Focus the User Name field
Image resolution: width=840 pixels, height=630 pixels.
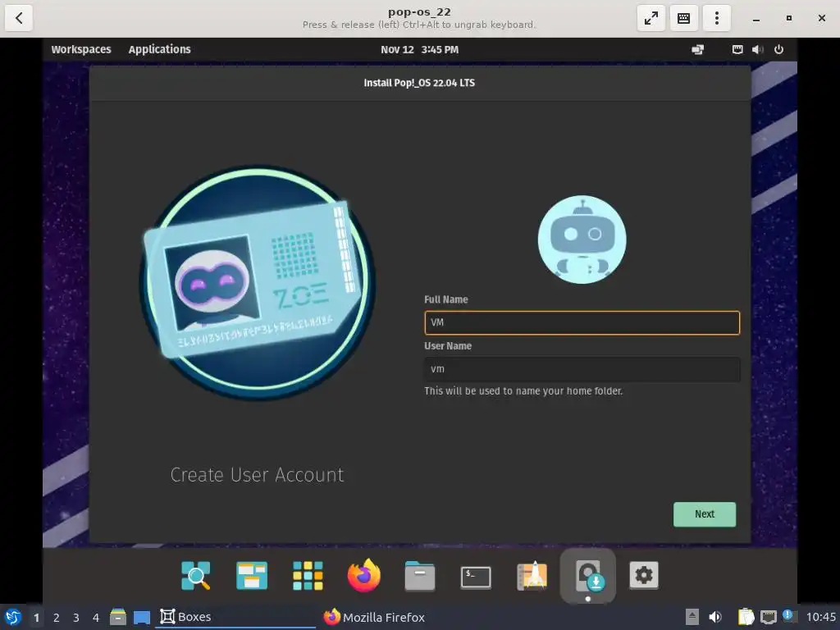pyautogui.click(x=582, y=369)
